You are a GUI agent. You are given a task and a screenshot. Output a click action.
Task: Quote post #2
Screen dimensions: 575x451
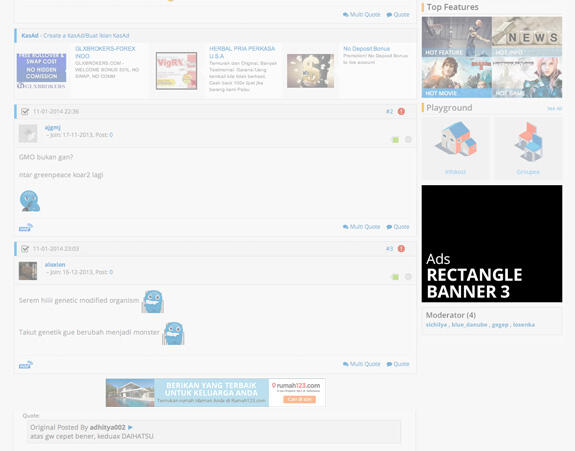[398, 227]
